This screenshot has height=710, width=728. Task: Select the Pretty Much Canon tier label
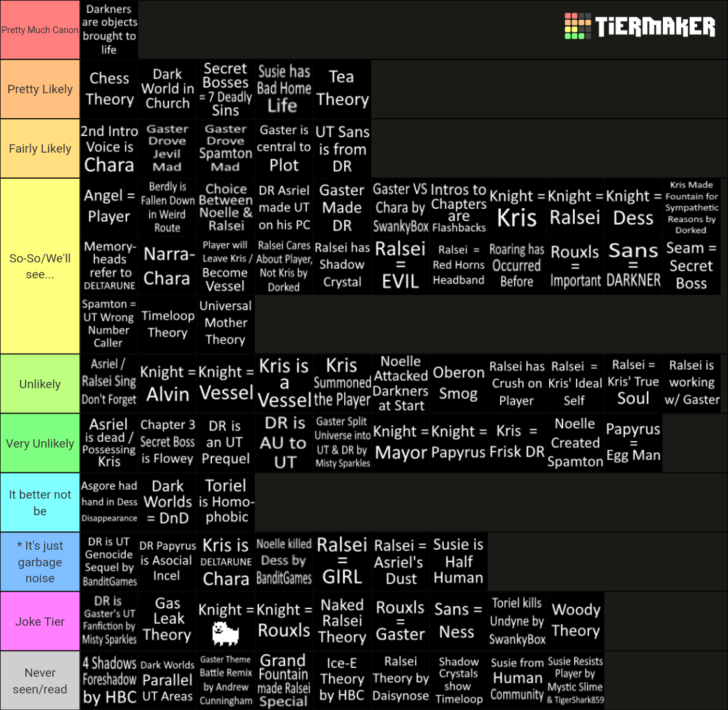40,30
